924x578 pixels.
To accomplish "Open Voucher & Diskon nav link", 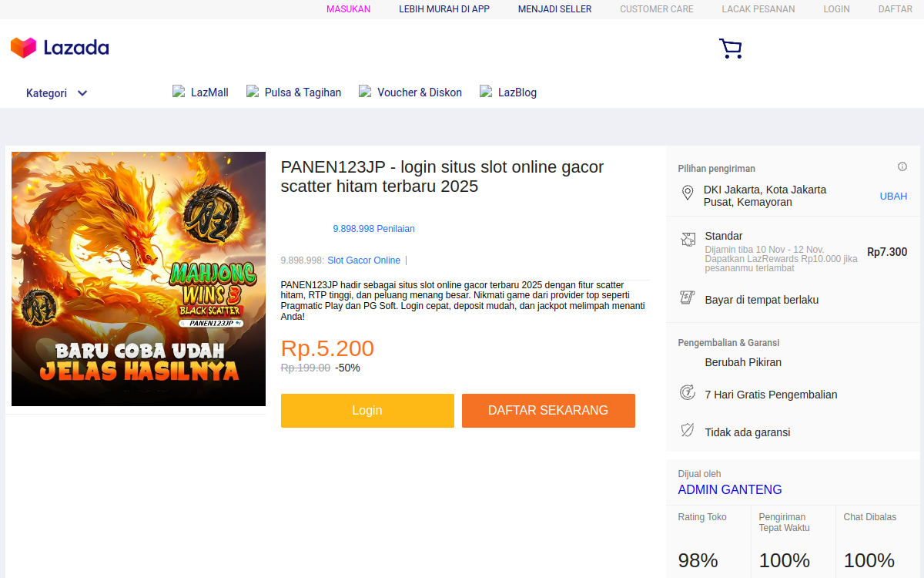I will [410, 92].
